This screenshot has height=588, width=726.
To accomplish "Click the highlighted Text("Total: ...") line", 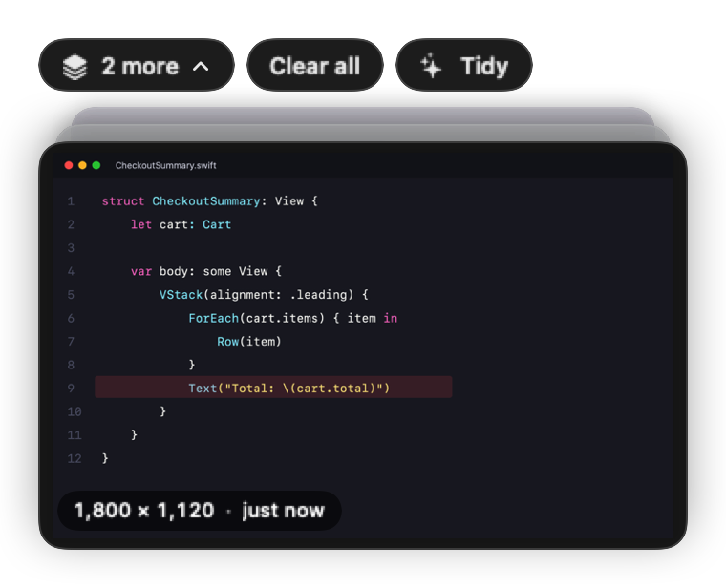I will pyautogui.click(x=273, y=388).
